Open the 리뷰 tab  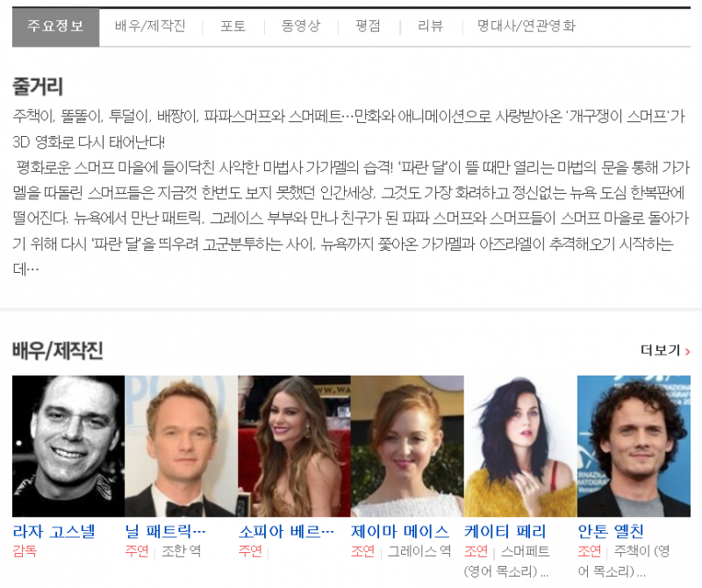tap(430, 26)
